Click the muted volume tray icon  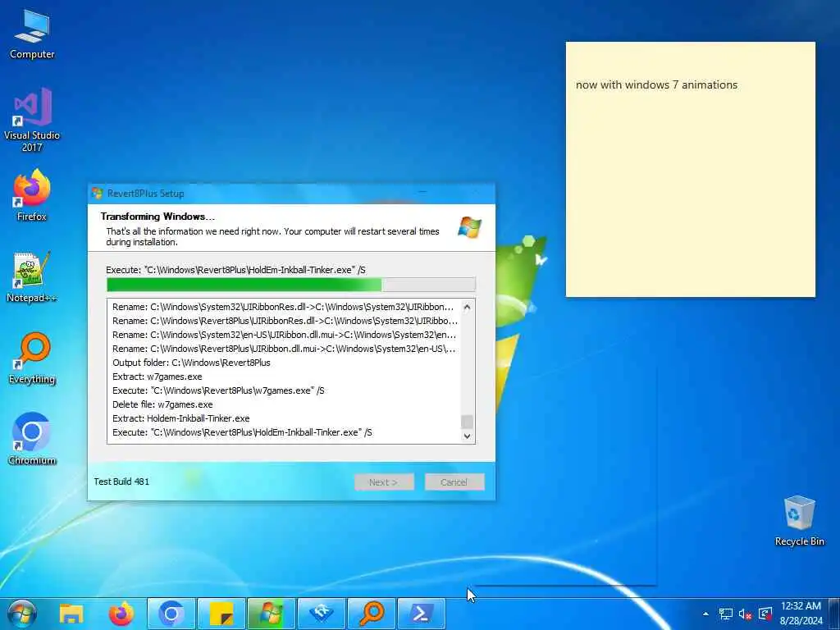(745, 614)
